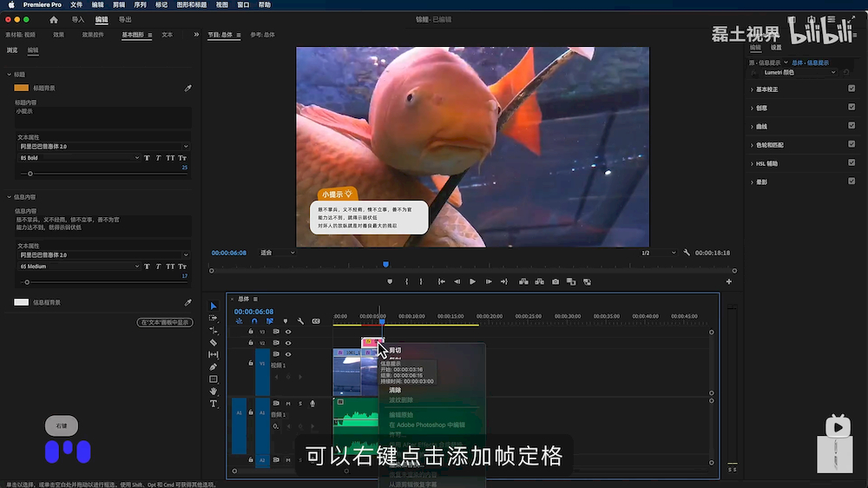Go to In point in program monitor
The image size is (868, 488).
(441, 282)
